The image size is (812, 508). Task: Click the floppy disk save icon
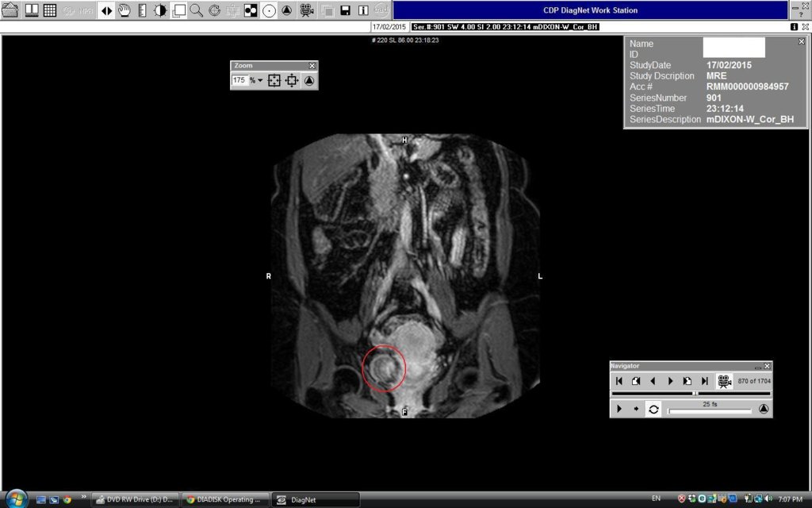click(345, 10)
